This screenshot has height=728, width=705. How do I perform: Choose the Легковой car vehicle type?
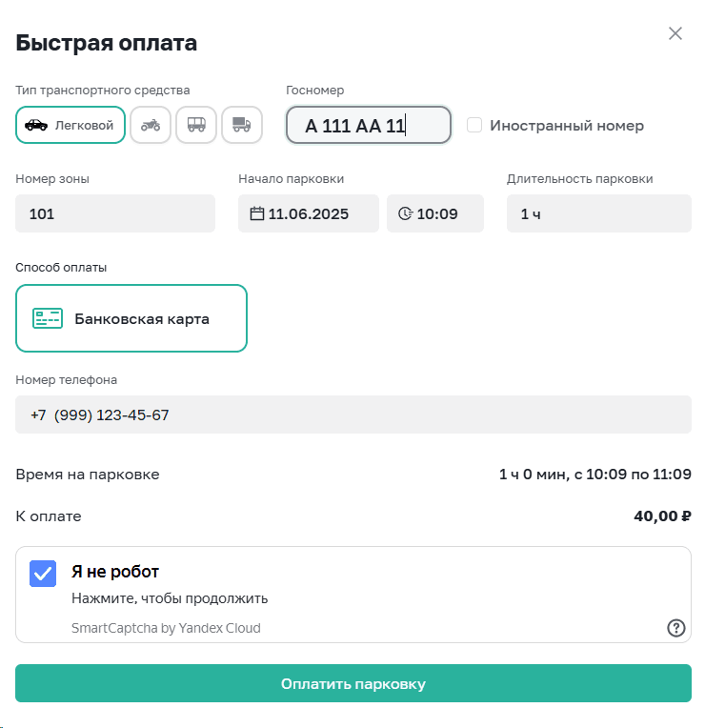point(70,125)
